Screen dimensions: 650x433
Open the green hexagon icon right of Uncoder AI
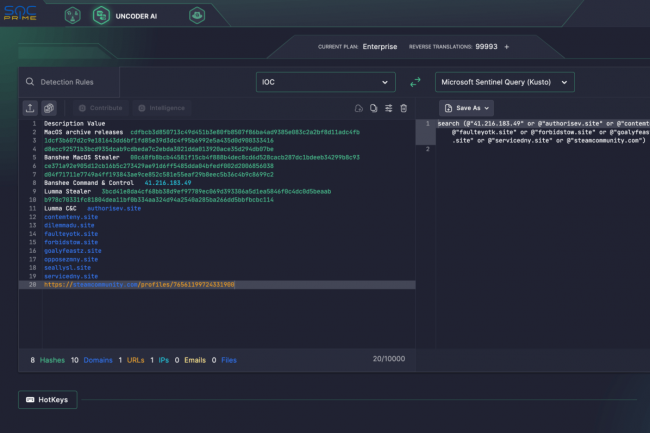coord(199,16)
